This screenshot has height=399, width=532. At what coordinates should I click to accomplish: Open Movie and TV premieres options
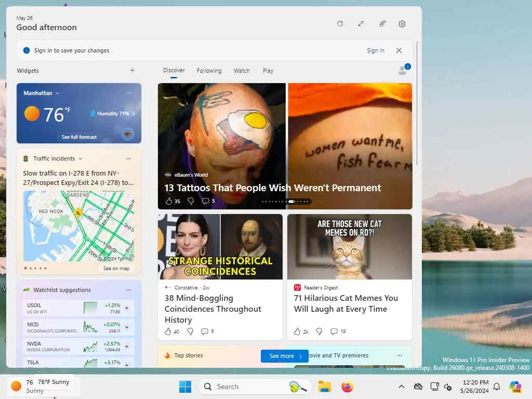(x=400, y=355)
